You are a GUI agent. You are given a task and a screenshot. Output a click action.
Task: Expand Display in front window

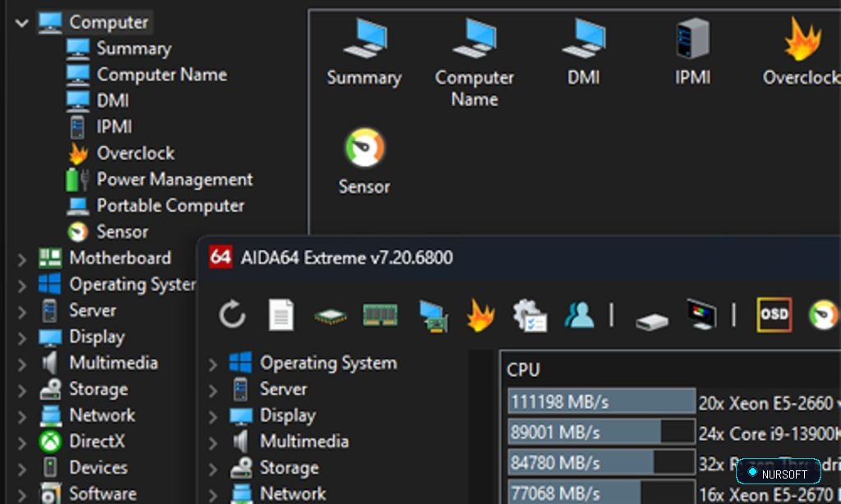(213, 417)
